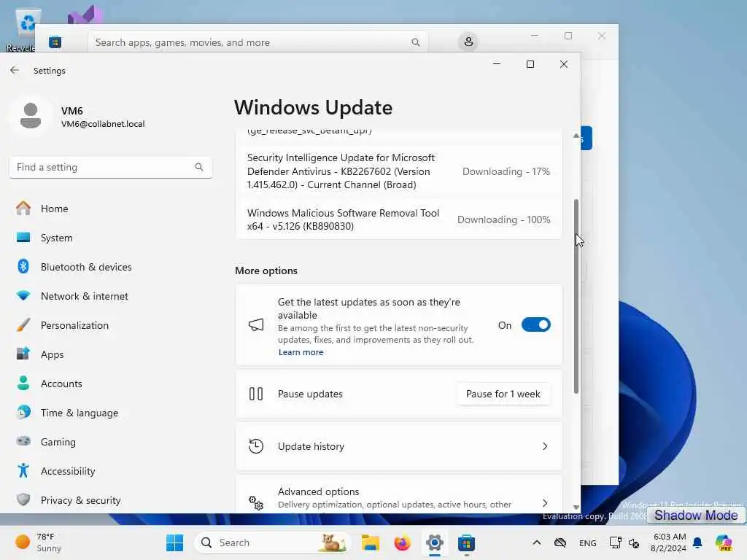Click the Microsoft Store search field

click(258, 42)
